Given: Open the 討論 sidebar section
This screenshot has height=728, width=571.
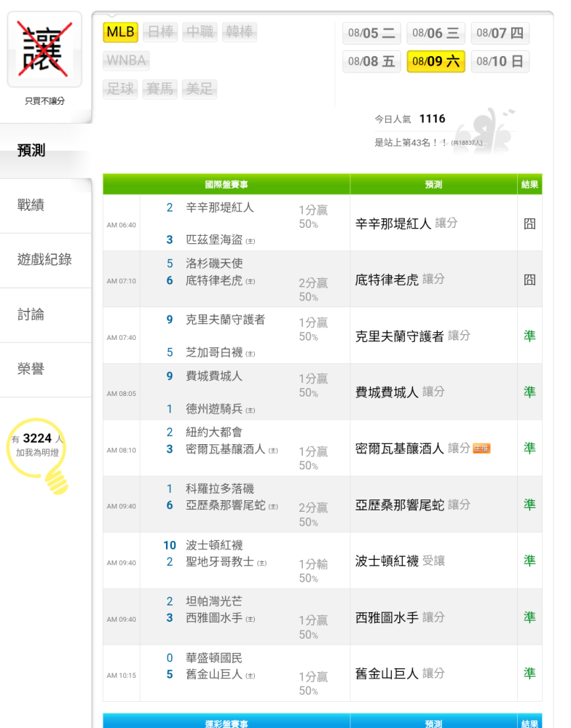Looking at the screenshot, I should (x=31, y=314).
